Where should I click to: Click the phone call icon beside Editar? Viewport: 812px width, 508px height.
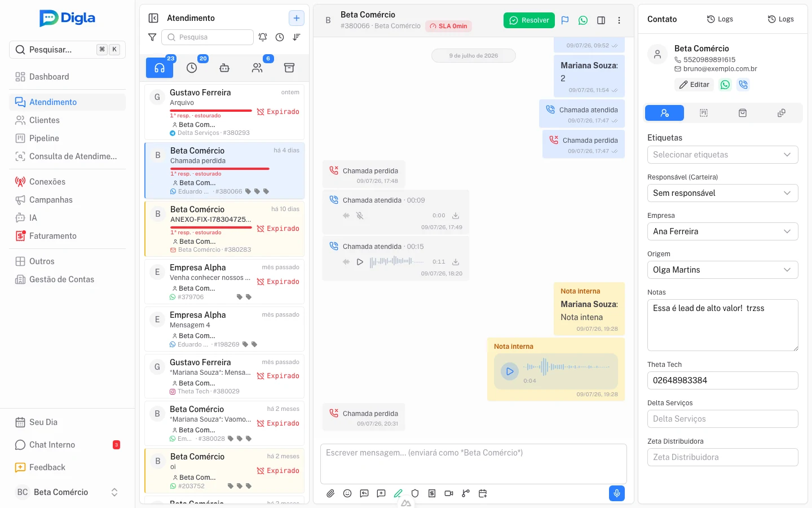tap(743, 85)
